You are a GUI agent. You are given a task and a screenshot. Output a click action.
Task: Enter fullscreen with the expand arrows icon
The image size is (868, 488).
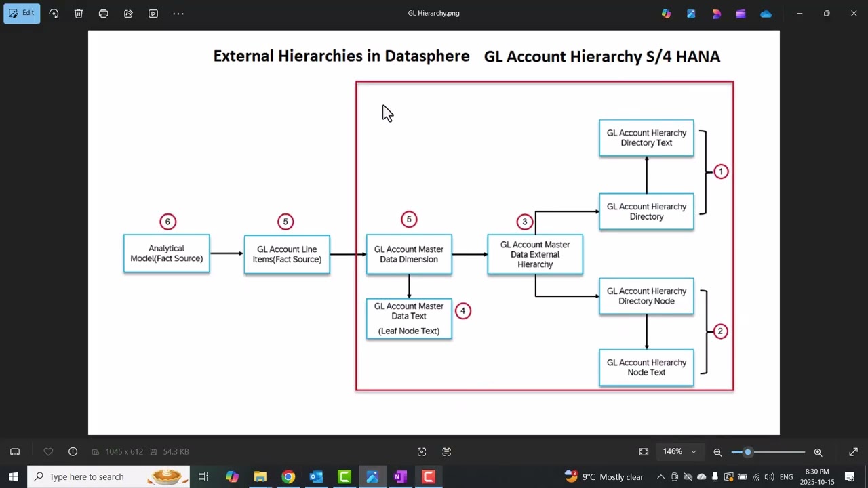point(853,452)
